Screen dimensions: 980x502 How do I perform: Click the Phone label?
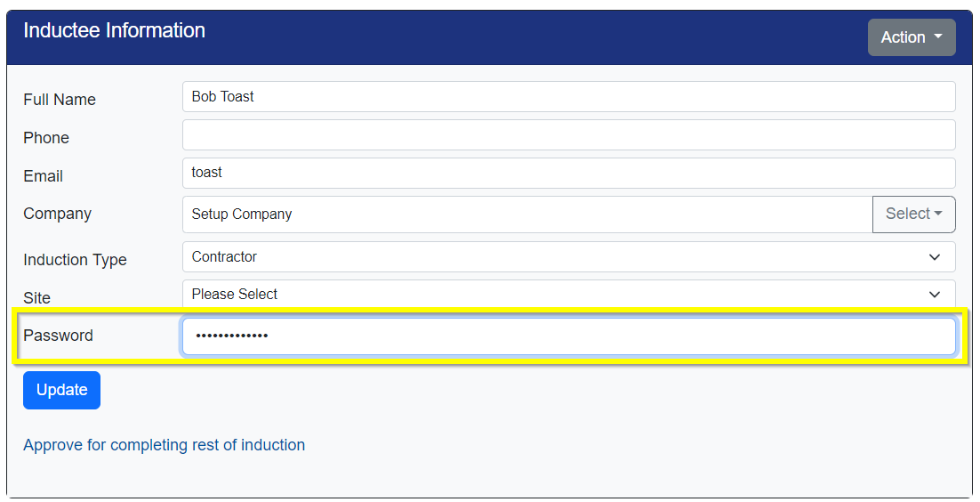pyautogui.click(x=46, y=138)
